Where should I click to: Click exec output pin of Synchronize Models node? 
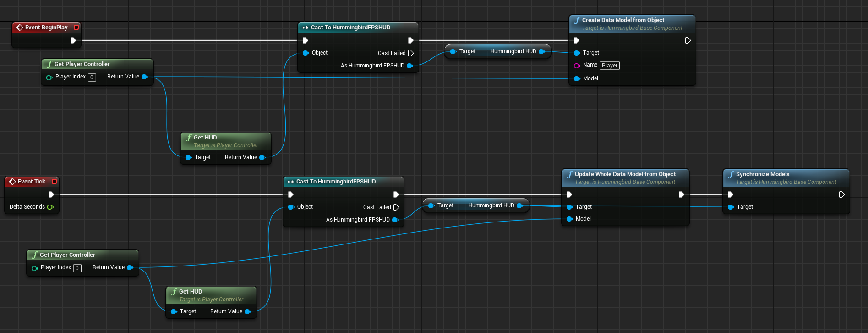[x=841, y=194]
